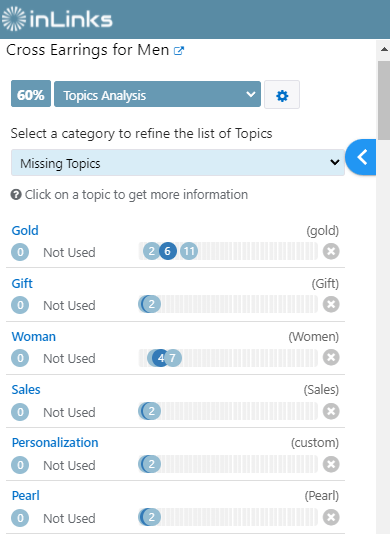390x534 pixels.
Task: Click the 6 marker on the Gold usage bar
Action: (168, 251)
